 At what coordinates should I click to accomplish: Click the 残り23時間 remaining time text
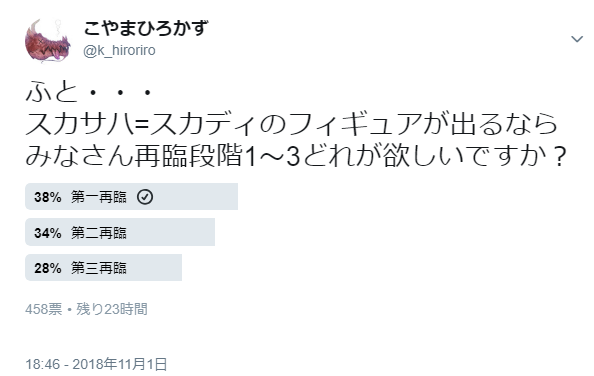112,309
